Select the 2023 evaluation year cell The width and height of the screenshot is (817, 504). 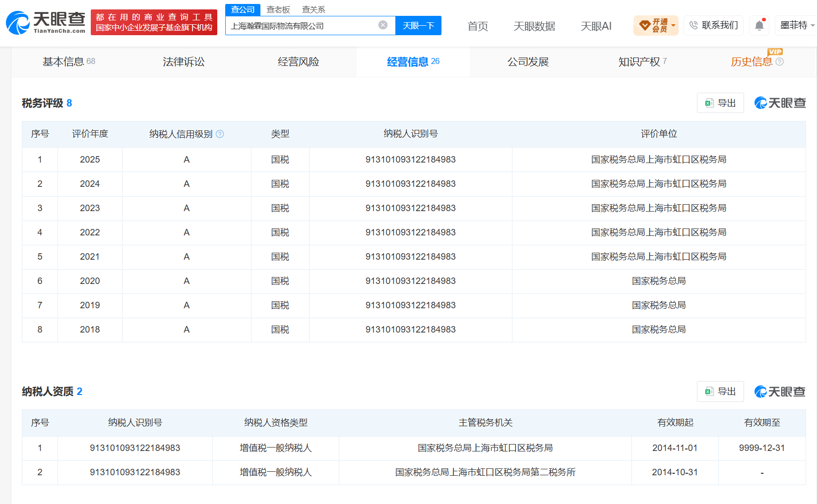(90, 208)
